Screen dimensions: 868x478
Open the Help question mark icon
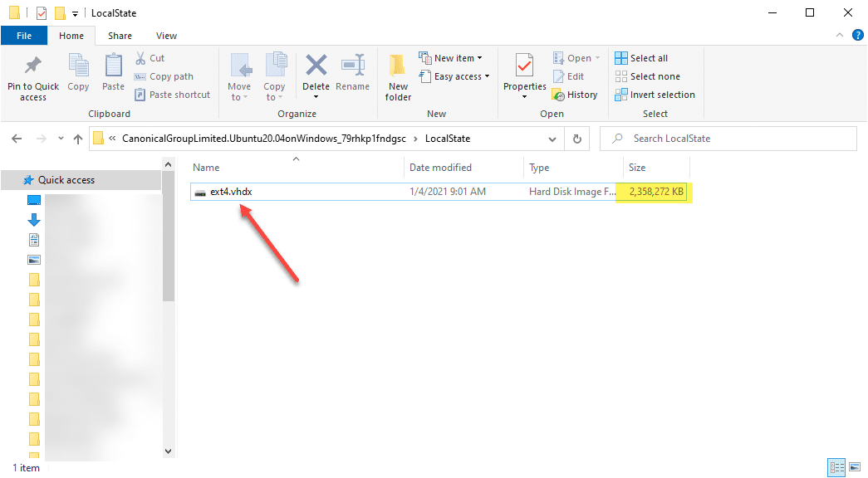pyautogui.click(x=857, y=35)
